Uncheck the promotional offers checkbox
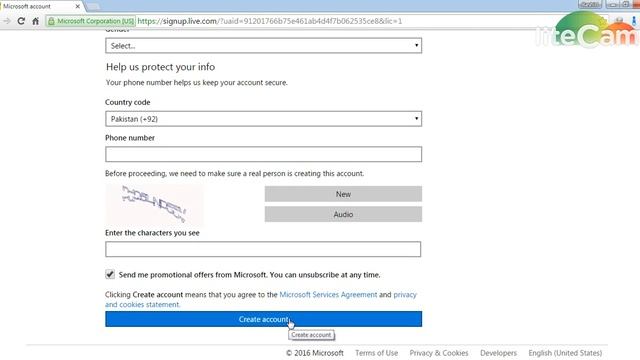The width and height of the screenshot is (640, 360). tap(110, 274)
